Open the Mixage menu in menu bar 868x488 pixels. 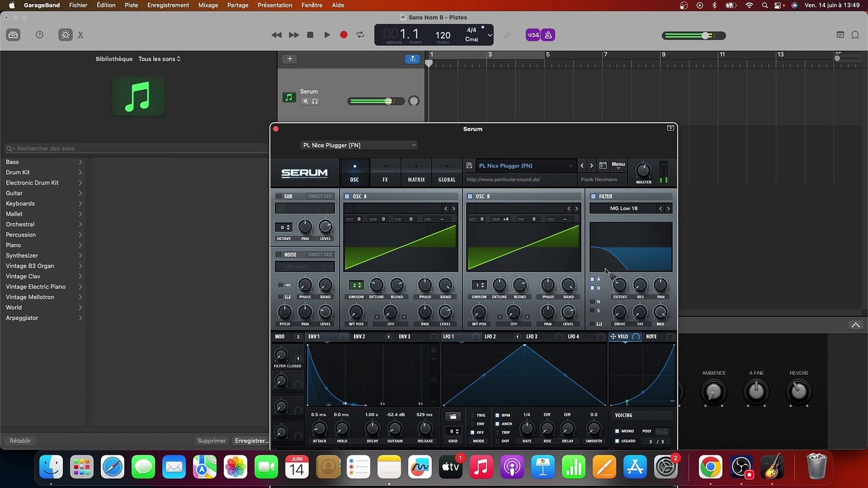point(208,5)
